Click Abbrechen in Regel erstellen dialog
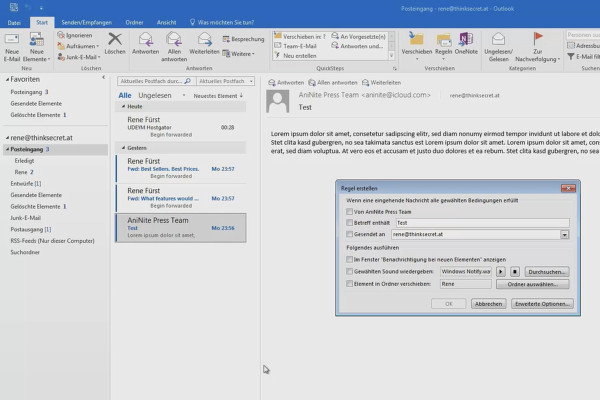 point(489,304)
